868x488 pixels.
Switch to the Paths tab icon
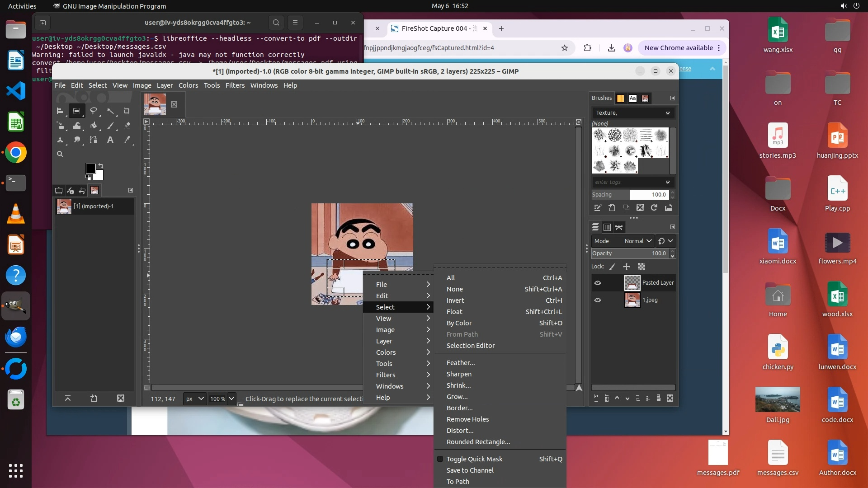coord(619,227)
